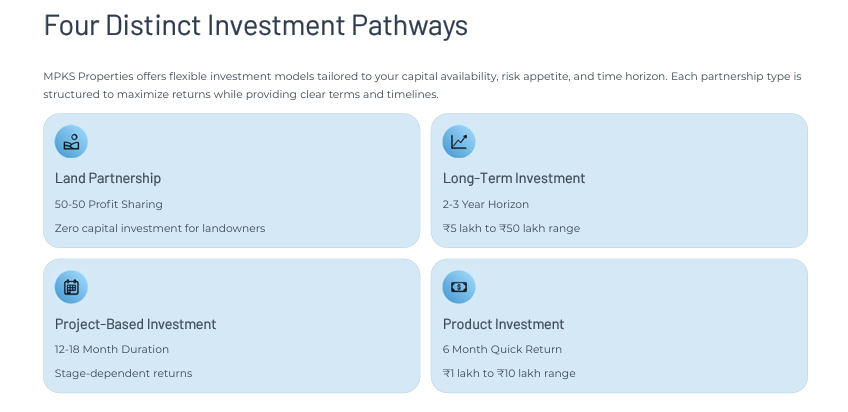The height and width of the screenshot is (412, 848).
Task: Click the Project-Based Investment calendar icon
Action: pyautogui.click(x=71, y=287)
